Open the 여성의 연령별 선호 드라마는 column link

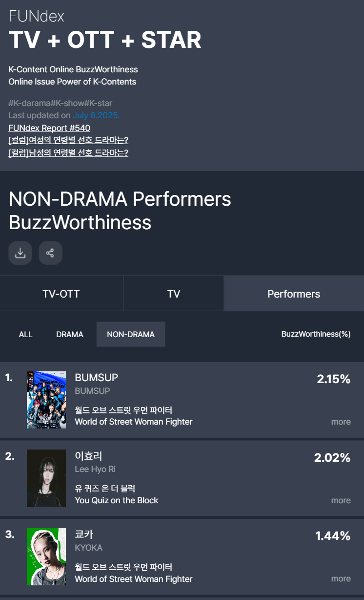coord(68,140)
